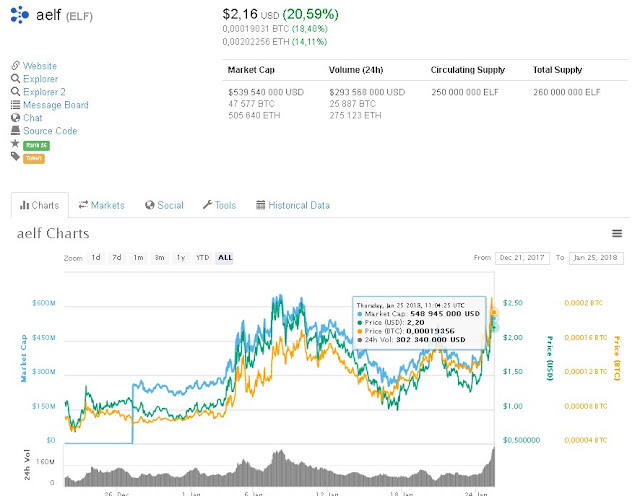Click the calendar icon of Historical Data
This screenshot has height=496, width=640.
pyautogui.click(x=260, y=205)
